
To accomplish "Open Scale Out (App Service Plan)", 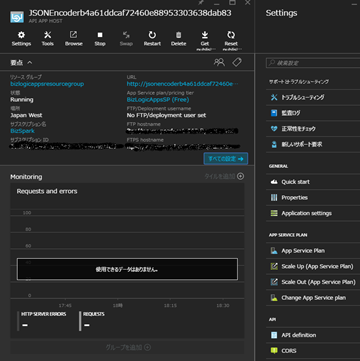I will [313, 282].
